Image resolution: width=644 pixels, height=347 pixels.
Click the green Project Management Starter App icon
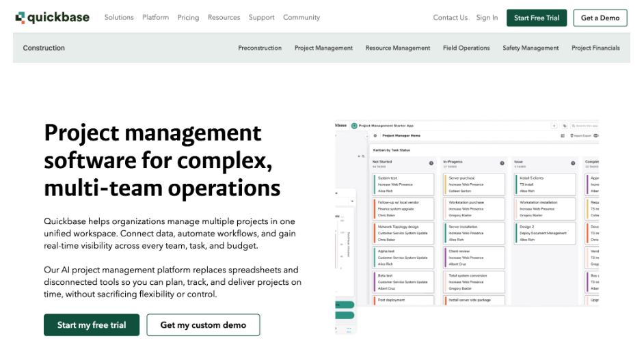[x=354, y=126]
